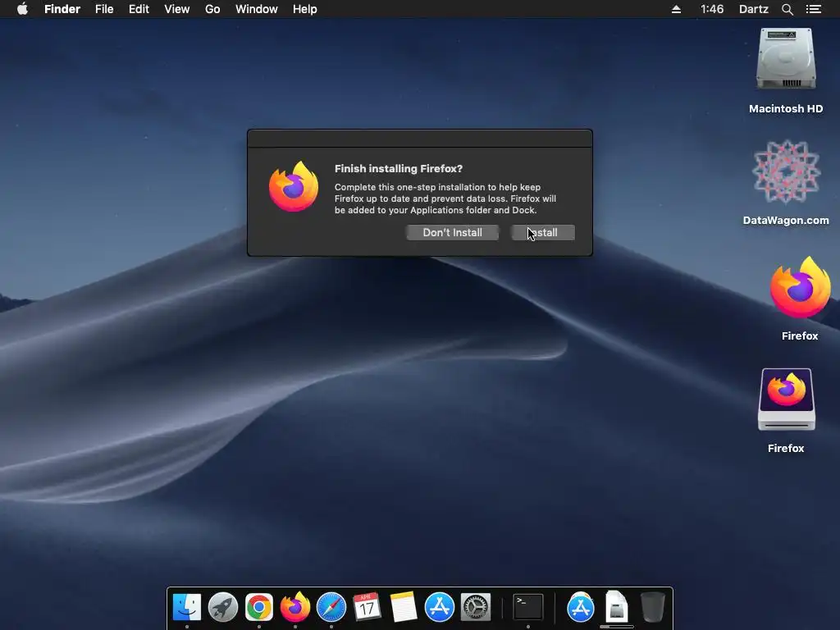This screenshot has height=630, width=840.
Task: Open Notes from the Dock
Action: pos(404,607)
